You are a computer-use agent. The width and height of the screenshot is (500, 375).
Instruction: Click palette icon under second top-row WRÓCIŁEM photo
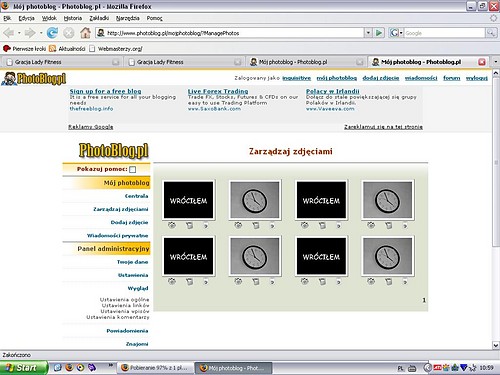click(x=304, y=225)
